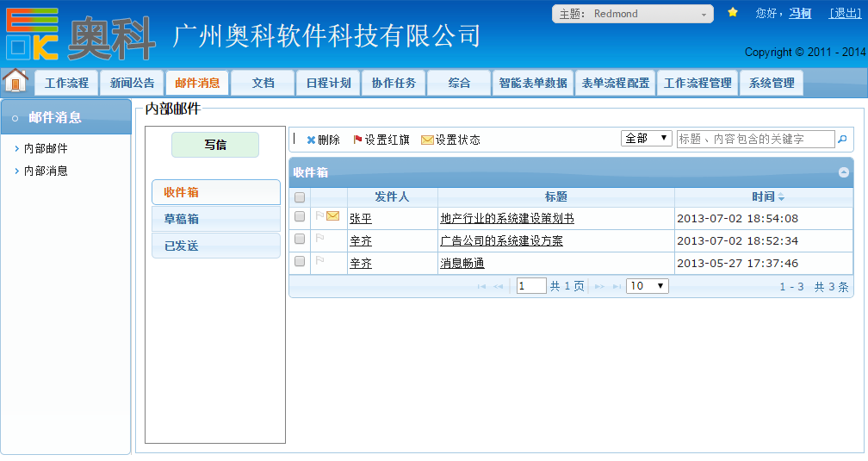Check the box for 地产行业的系统建设策划书 mail

(x=300, y=217)
